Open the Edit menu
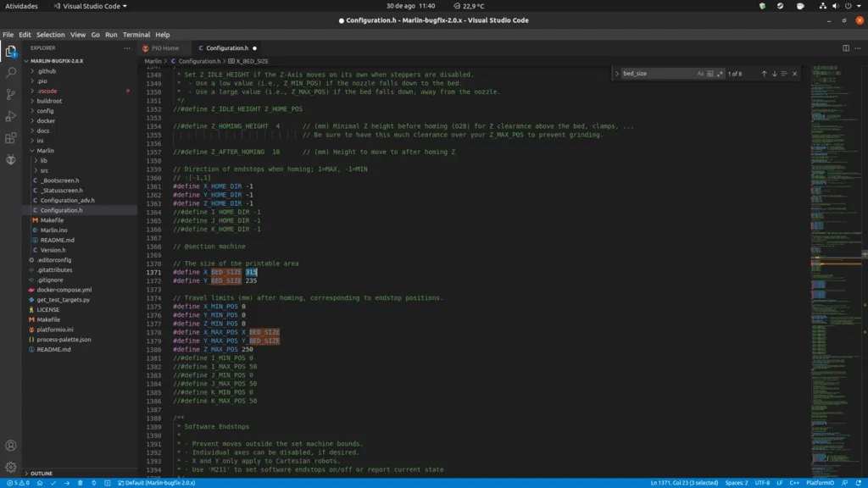 pos(25,34)
